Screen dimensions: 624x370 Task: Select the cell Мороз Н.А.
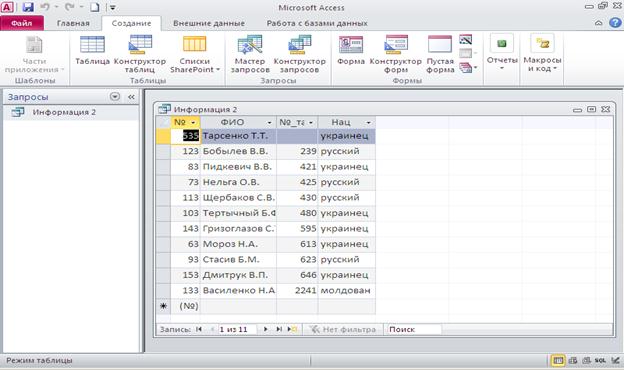pos(238,244)
